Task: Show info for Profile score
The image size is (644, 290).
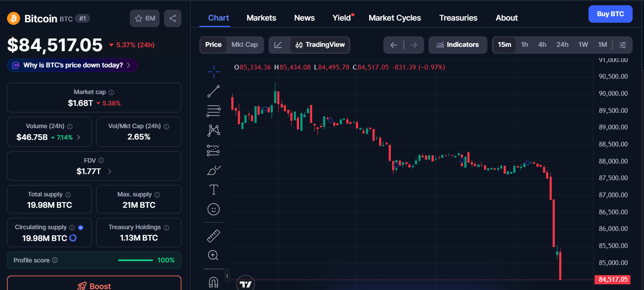Action: click(55, 260)
